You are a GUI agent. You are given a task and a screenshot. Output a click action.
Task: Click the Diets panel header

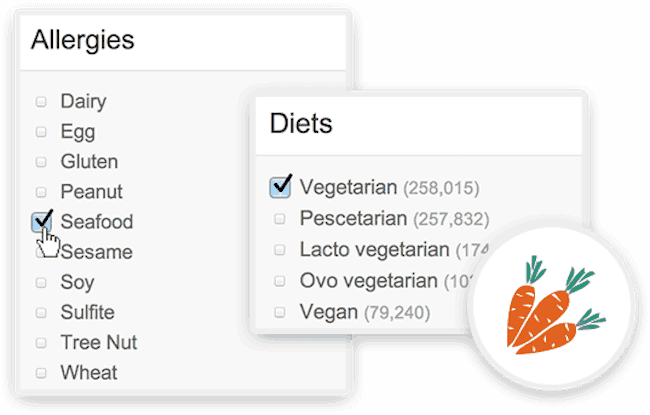(x=419, y=124)
